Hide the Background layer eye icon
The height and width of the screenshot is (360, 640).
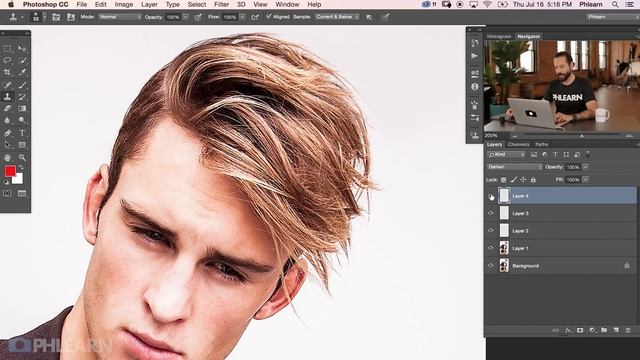click(491, 266)
